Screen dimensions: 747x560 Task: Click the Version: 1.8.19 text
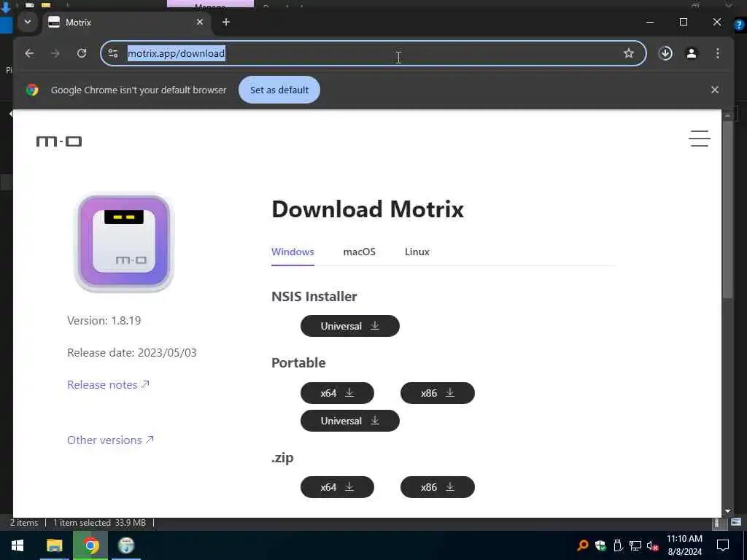104,321
